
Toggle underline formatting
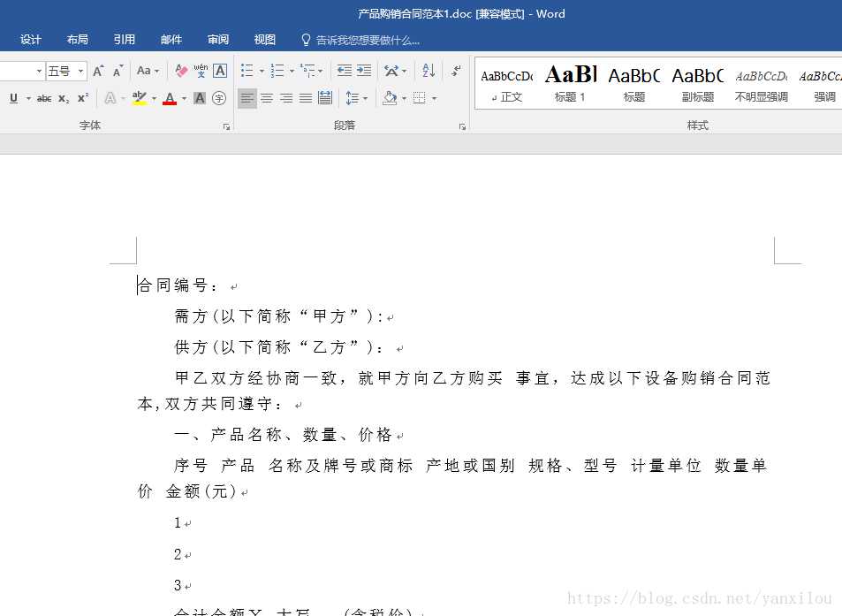click(x=14, y=97)
